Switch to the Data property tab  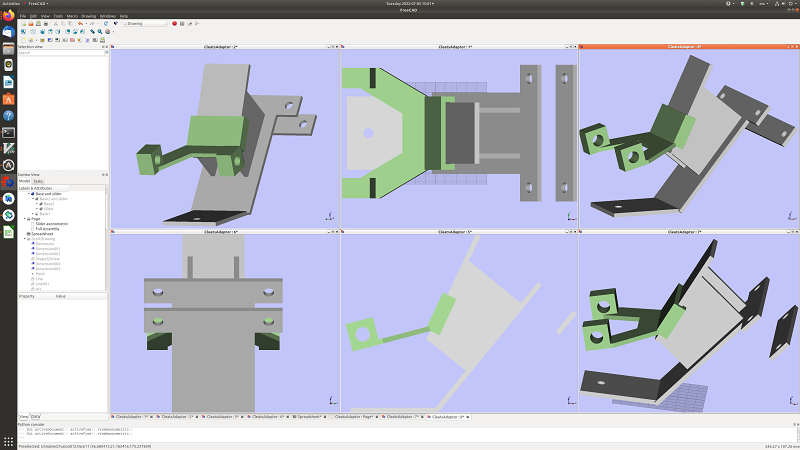click(36, 415)
